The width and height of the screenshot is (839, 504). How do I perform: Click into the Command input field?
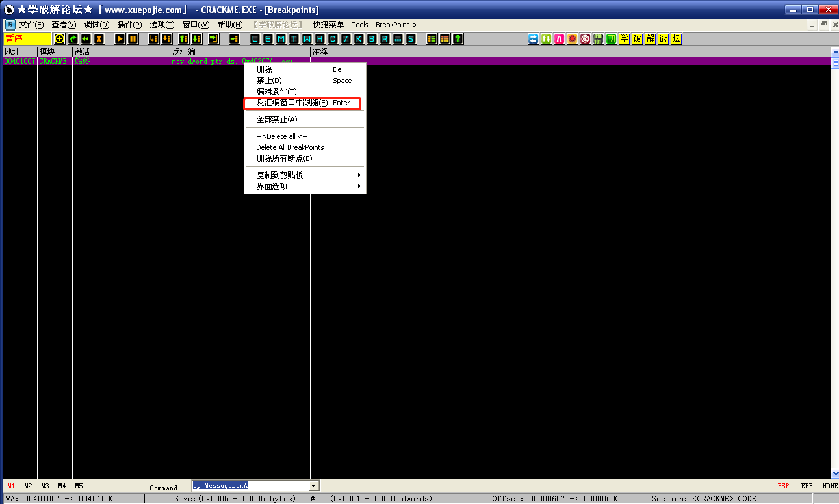point(250,486)
